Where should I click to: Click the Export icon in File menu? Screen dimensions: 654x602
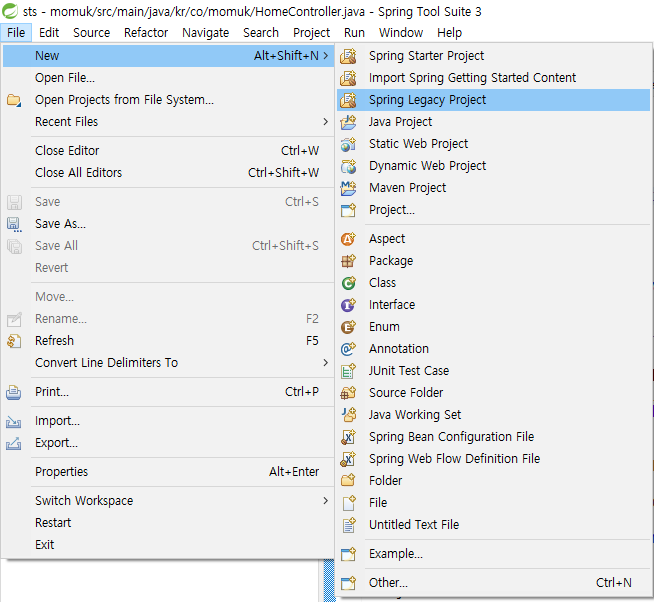(x=14, y=443)
